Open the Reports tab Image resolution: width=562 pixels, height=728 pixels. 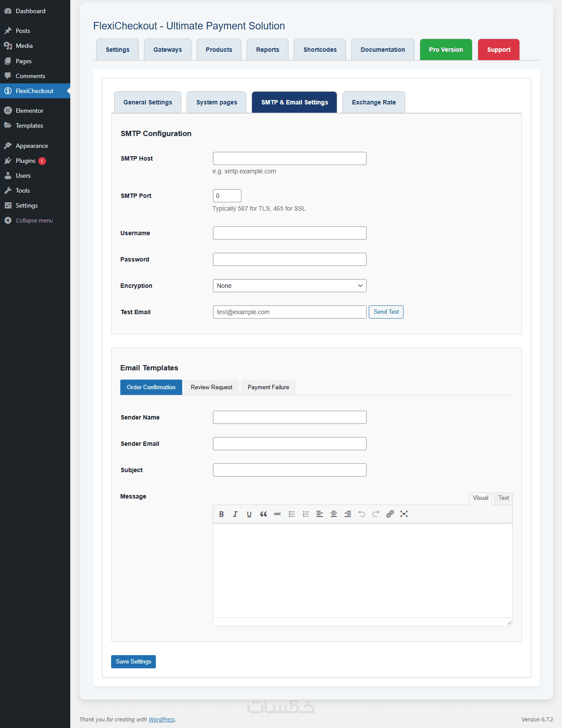tap(267, 50)
